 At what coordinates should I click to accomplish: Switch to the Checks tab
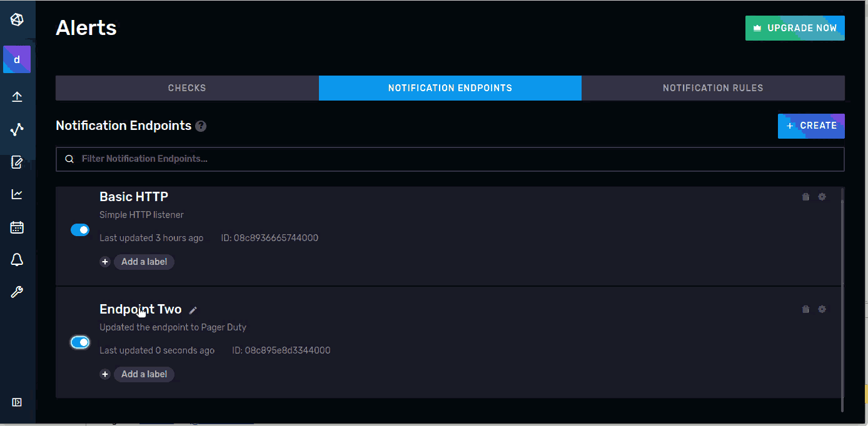point(186,87)
